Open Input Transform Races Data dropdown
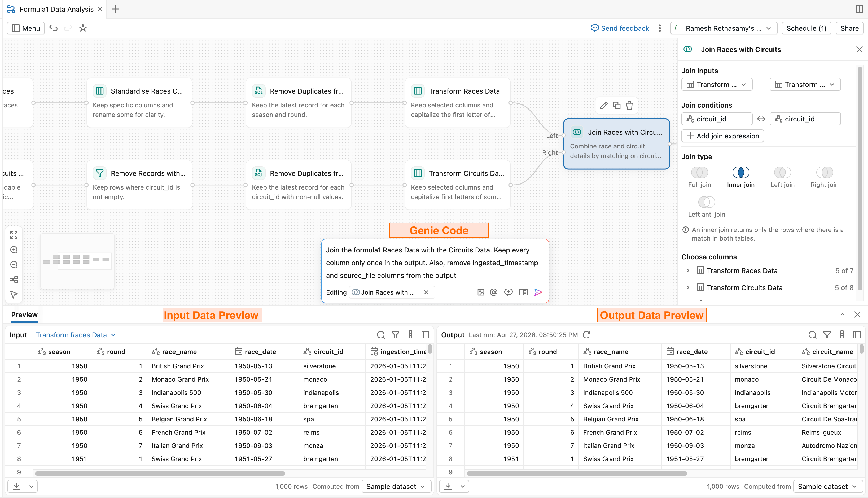Image resolution: width=868 pixels, height=498 pixels. pyautogui.click(x=76, y=335)
